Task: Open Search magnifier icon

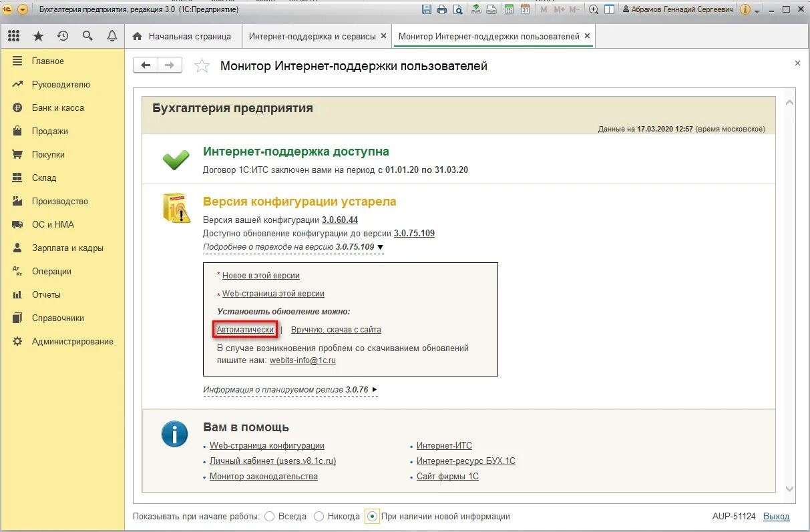Action: point(87,36)
